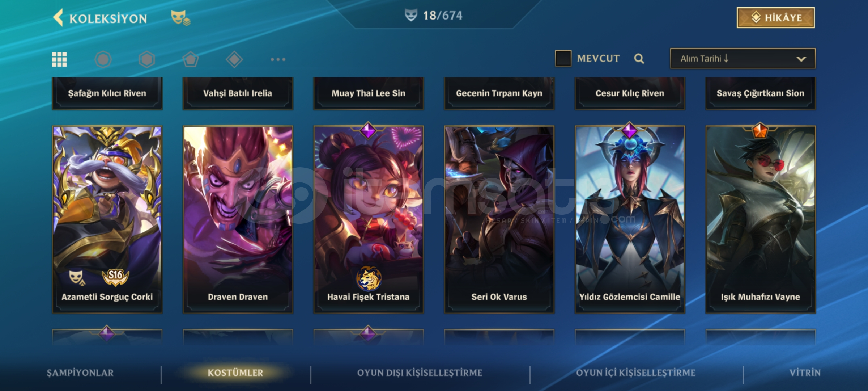Open the golden masks skin shop icon
868x391 pixels.
pos(180,18)
